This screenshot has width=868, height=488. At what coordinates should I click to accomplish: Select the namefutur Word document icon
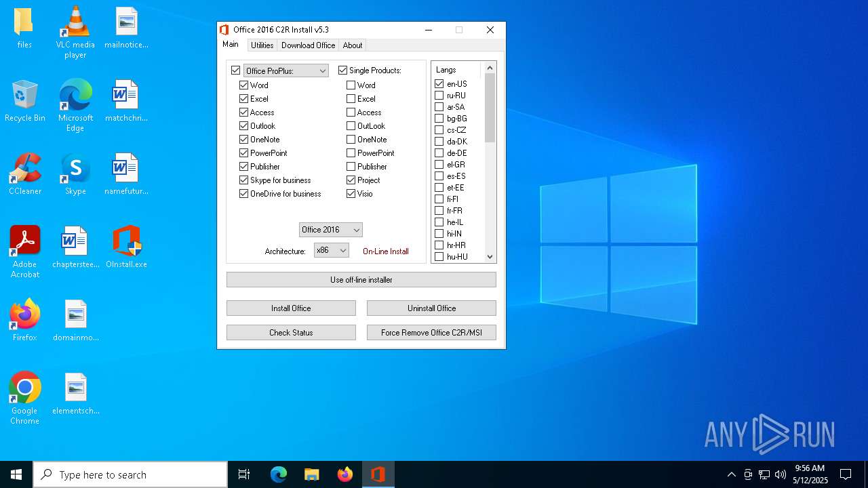(126, 174)
